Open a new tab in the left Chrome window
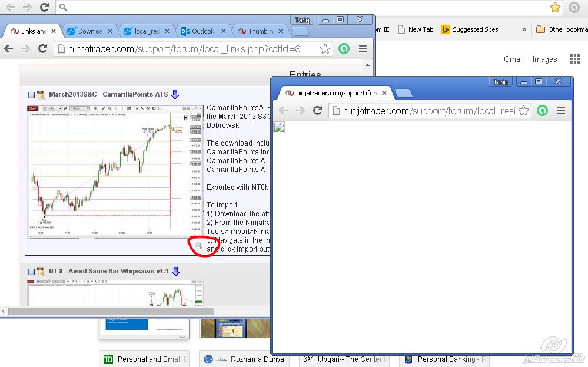Screen dimensions: 588x367 pyautogui.click(x=300, y=32)
